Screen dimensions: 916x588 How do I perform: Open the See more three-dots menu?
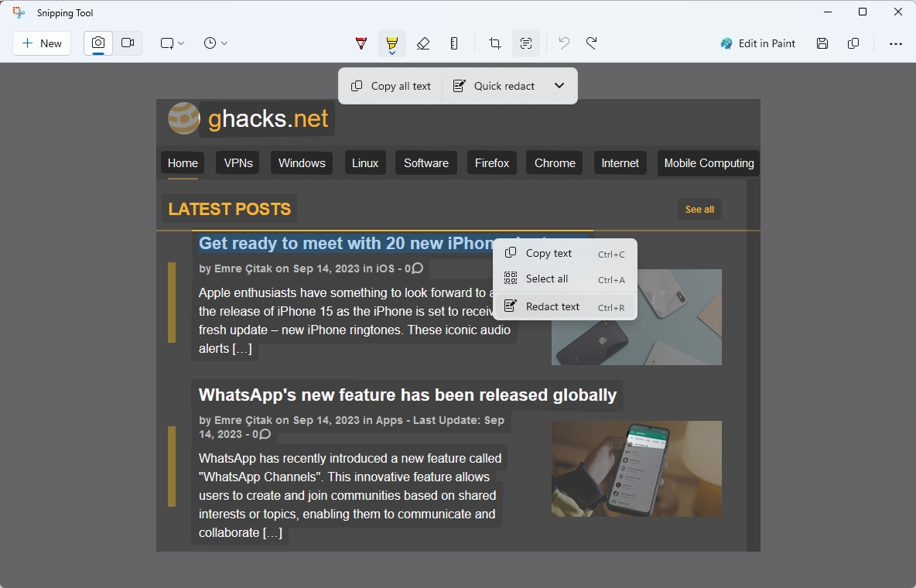(896, 43)
